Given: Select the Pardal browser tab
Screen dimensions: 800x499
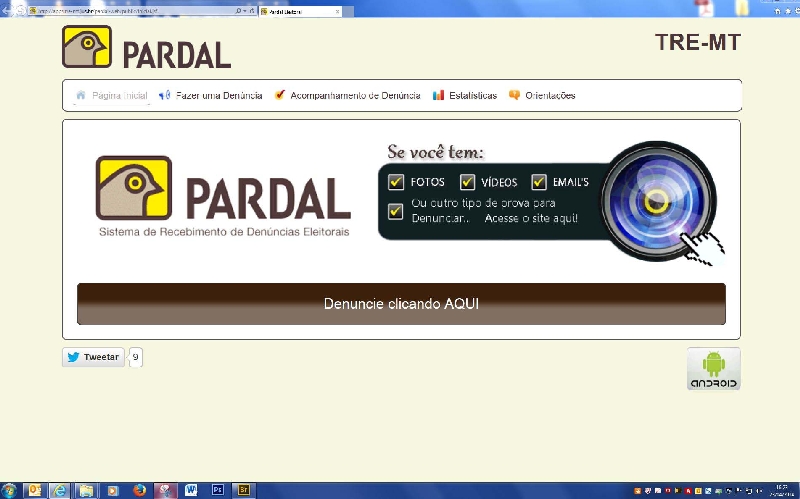Looking at the screenshot, I should point(295,10).
